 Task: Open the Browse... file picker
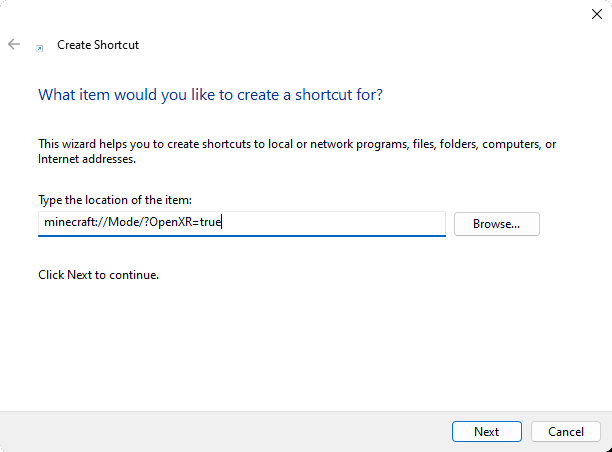coord(496,224)
